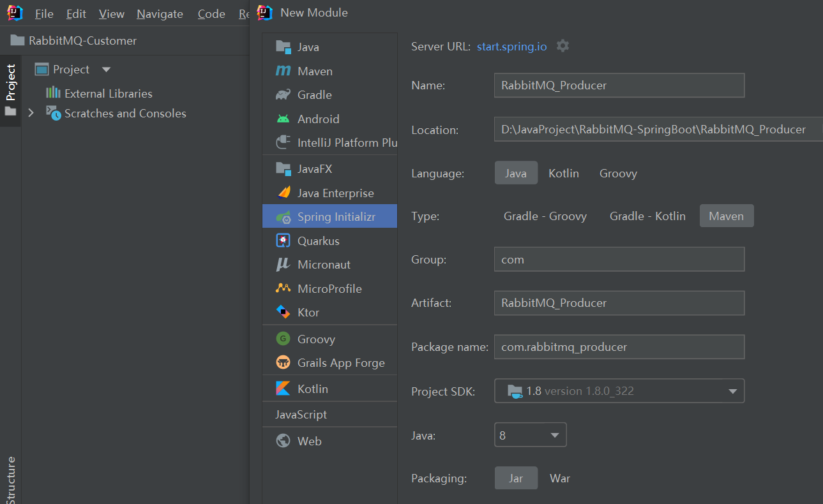The height and width of the screenshot is (504, 823).
Task: Click the Spring Initializr leaf icon
Action: click(283, 217)
